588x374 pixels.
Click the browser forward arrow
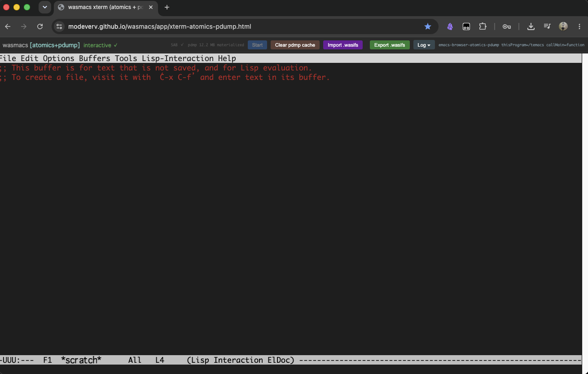(x=24, y=26)
